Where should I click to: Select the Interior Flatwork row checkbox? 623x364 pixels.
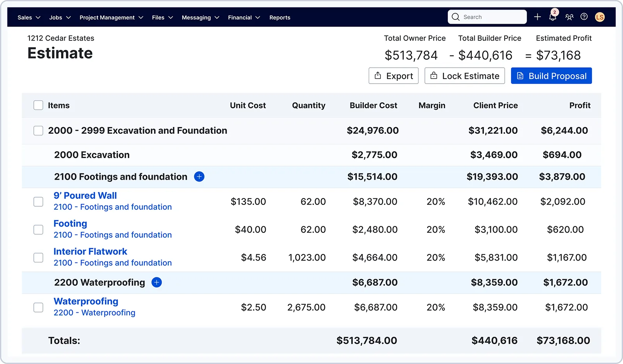point(38,258)
